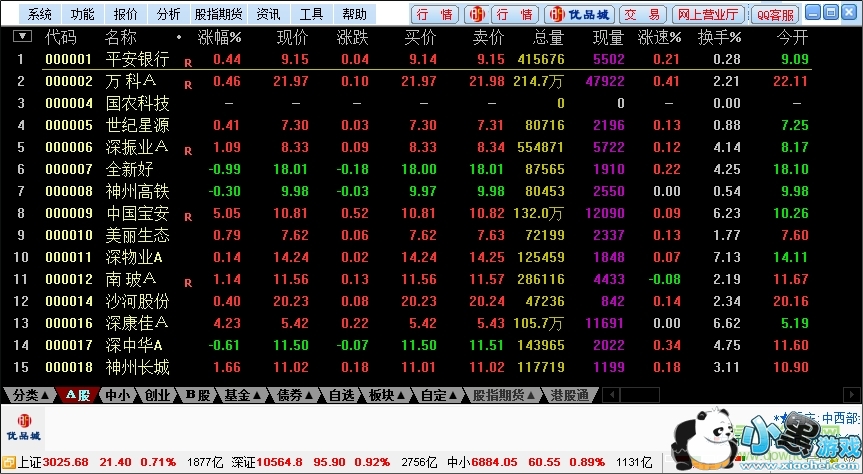
Task: Sort by 换手% column header
Action: point(719,37)
